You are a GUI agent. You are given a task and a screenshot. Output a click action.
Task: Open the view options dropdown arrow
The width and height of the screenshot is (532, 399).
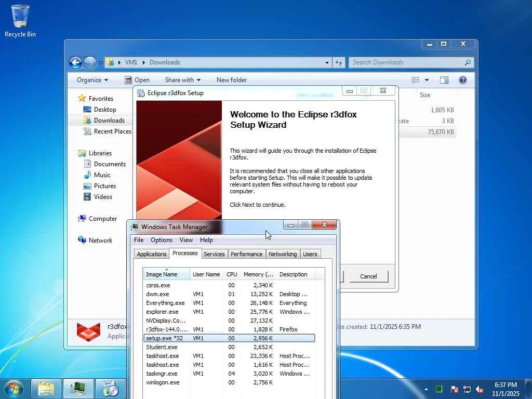point(427,80)
